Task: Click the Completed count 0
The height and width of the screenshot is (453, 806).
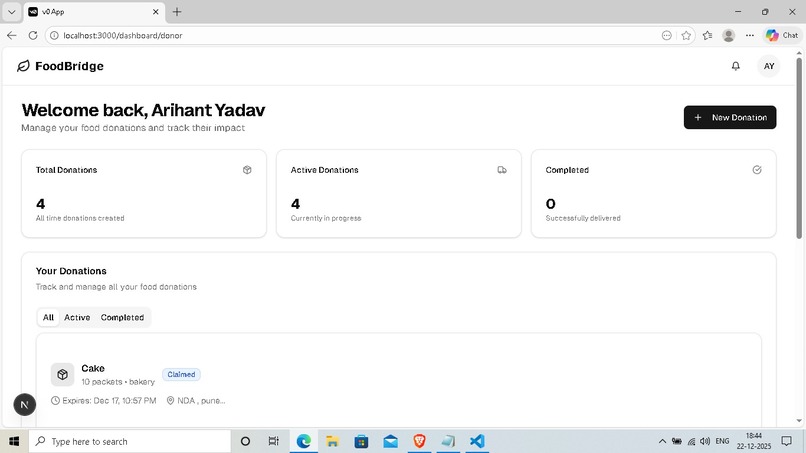Action: point(551,204)
